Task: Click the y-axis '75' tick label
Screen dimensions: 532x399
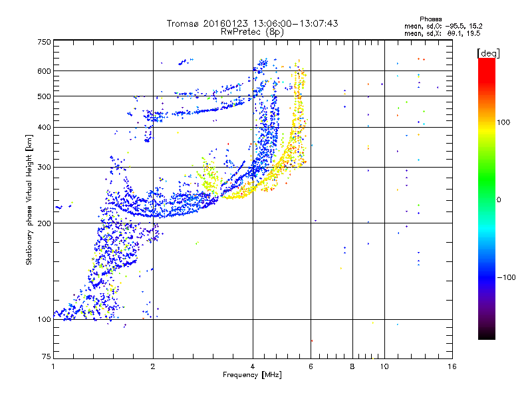Action: coord(47,356)
